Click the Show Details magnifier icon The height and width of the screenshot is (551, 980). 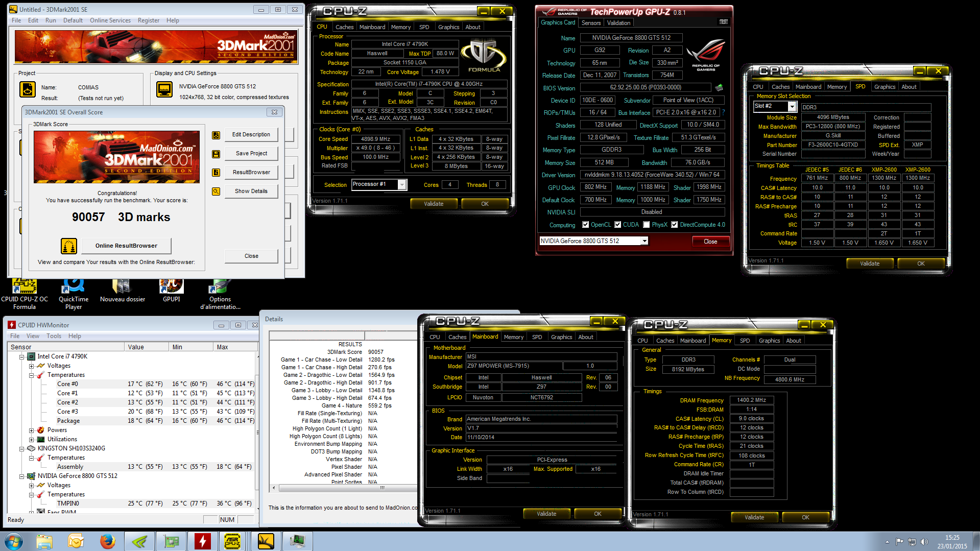216,191
